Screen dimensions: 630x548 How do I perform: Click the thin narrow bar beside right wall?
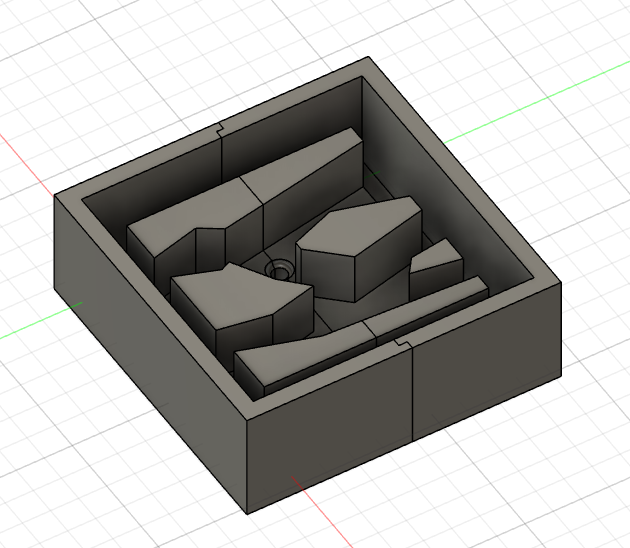432,306
